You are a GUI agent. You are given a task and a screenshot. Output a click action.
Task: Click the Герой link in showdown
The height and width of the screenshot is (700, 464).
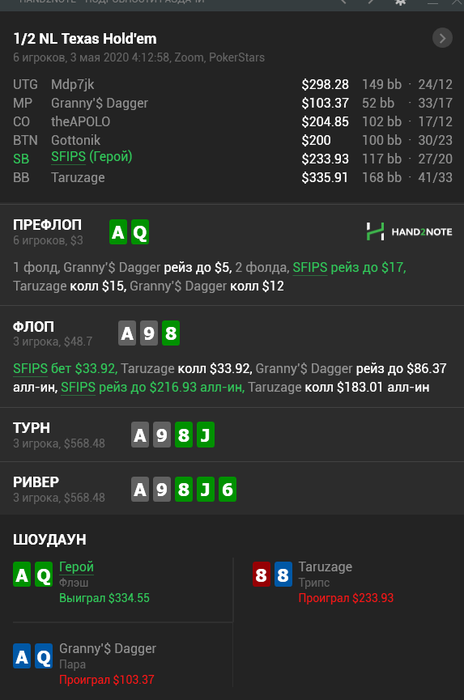[76, 567]
